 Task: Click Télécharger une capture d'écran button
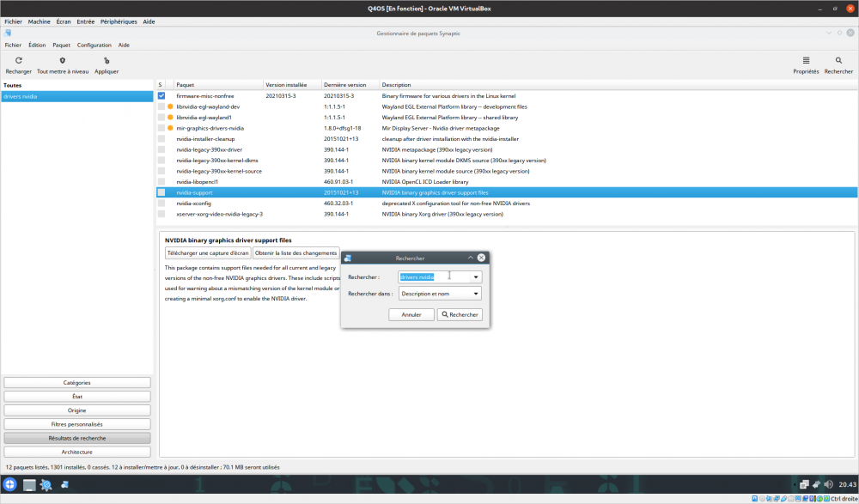pos(208,253)
